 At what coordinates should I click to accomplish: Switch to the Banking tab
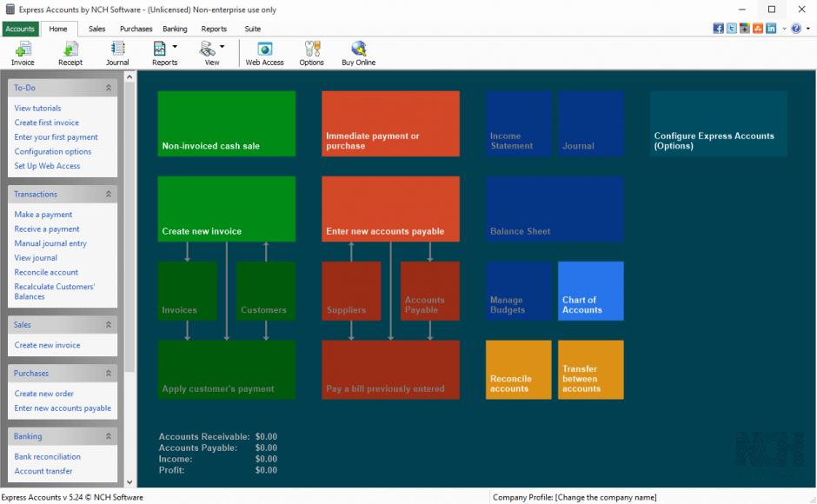pos(175,29)
